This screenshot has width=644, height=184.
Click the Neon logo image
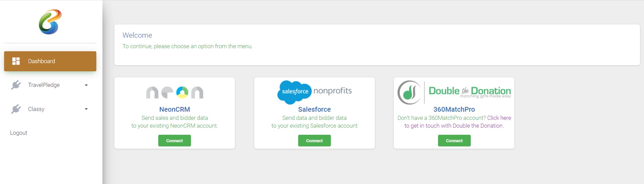[175, 92]
